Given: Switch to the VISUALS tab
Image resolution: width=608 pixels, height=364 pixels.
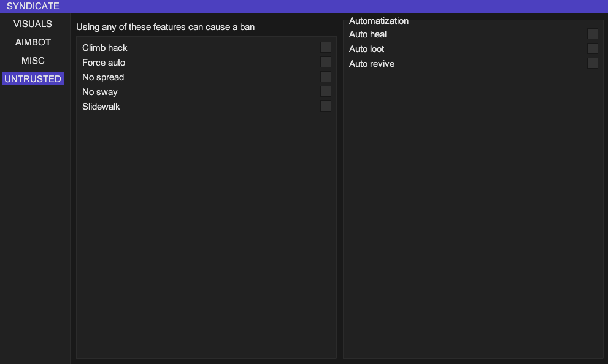Looking at the screenshot, I should pos(33,24).
